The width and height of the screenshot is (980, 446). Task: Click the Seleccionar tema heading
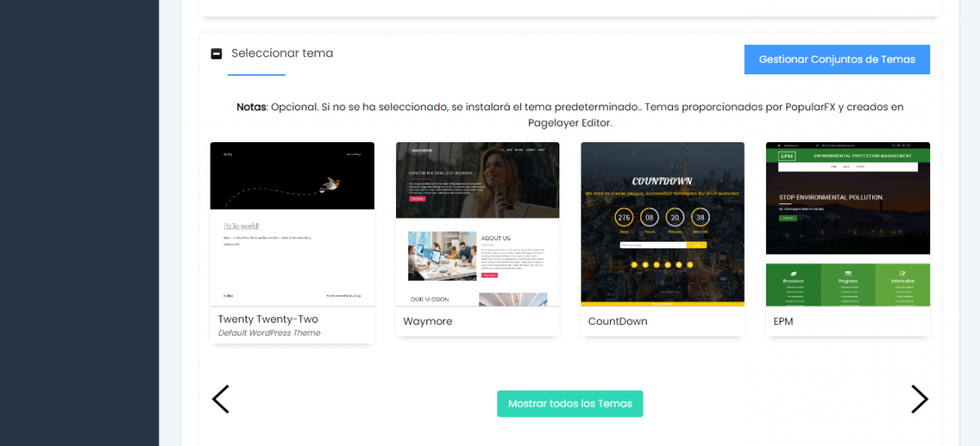[282, 53]
